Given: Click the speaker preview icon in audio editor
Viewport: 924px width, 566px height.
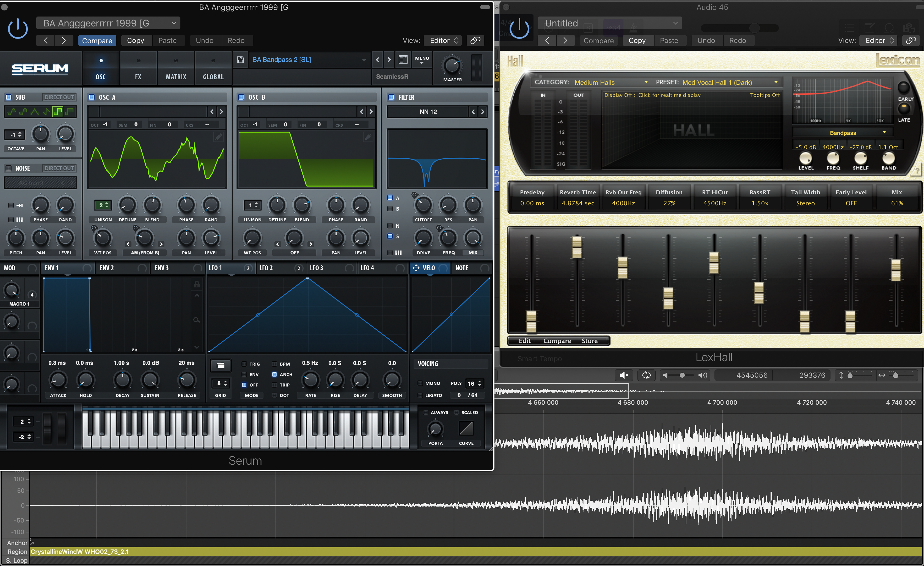Looking at the screenshot, I should pyautogui.click(x=624, y=375).
